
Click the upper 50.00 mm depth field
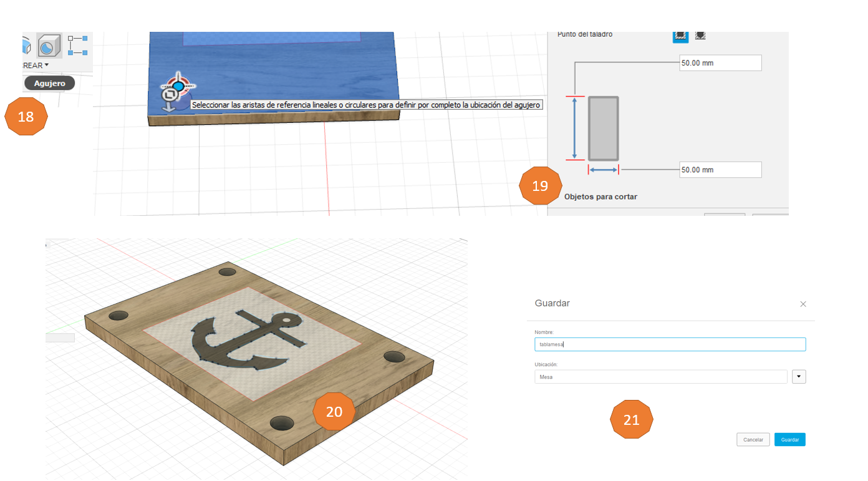point(720,63)
